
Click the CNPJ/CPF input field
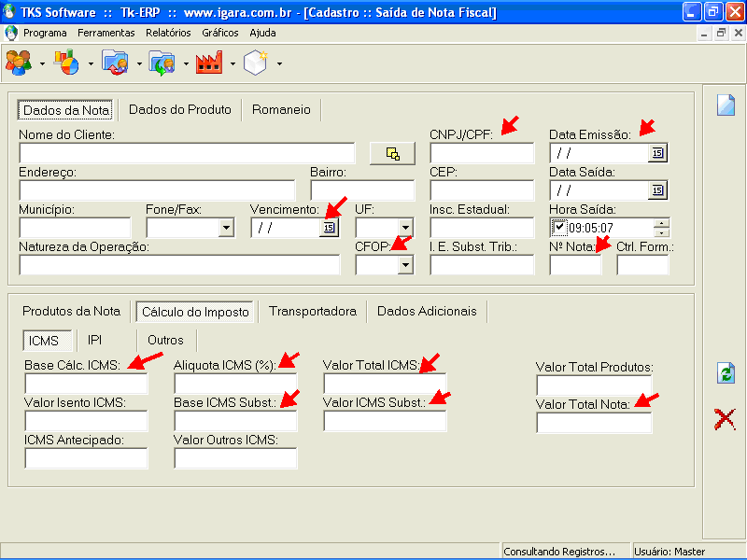pyautogui.click(x=481, y=153)
